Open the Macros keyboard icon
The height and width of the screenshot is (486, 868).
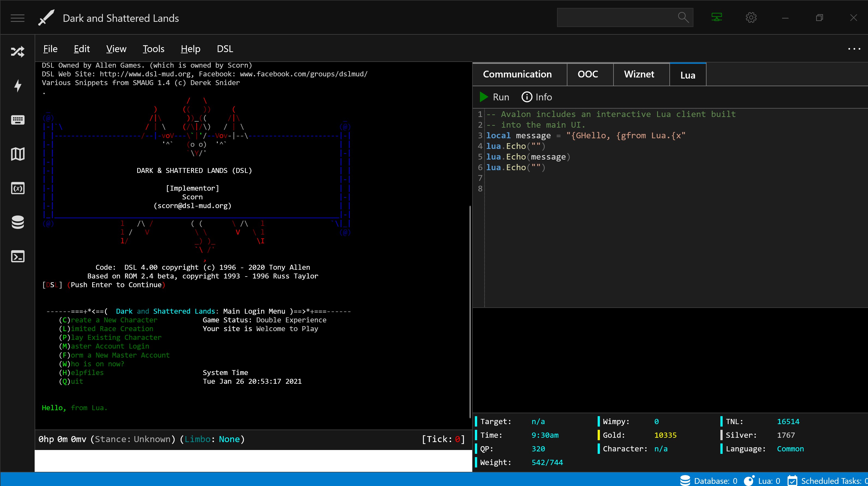click(17, 120)
